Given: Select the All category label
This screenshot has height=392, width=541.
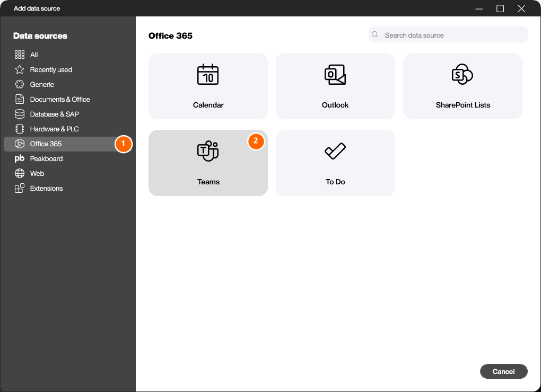Looking at the screenshot, I should click(x=34, y=55).
